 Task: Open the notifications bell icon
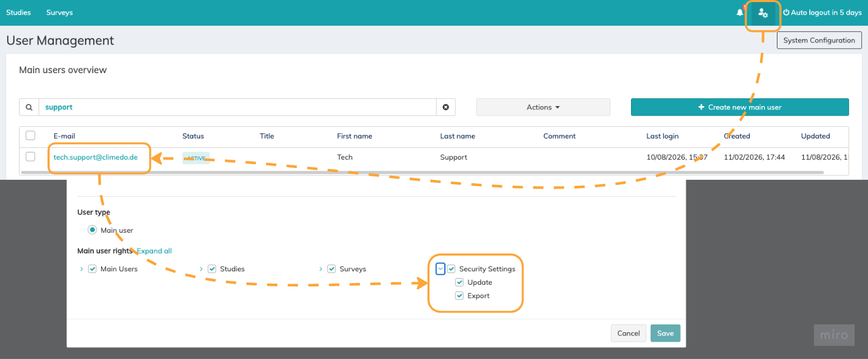(740, 12)
